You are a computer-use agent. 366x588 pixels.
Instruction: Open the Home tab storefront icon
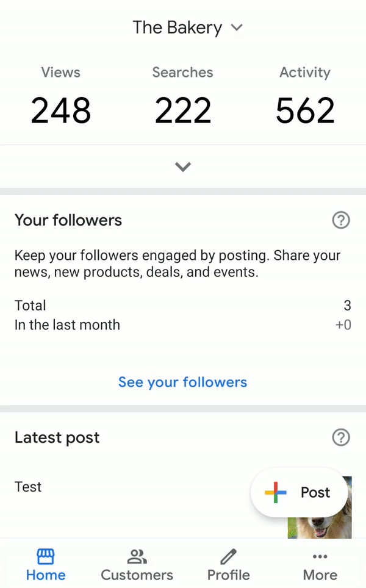tap(46, 556)
